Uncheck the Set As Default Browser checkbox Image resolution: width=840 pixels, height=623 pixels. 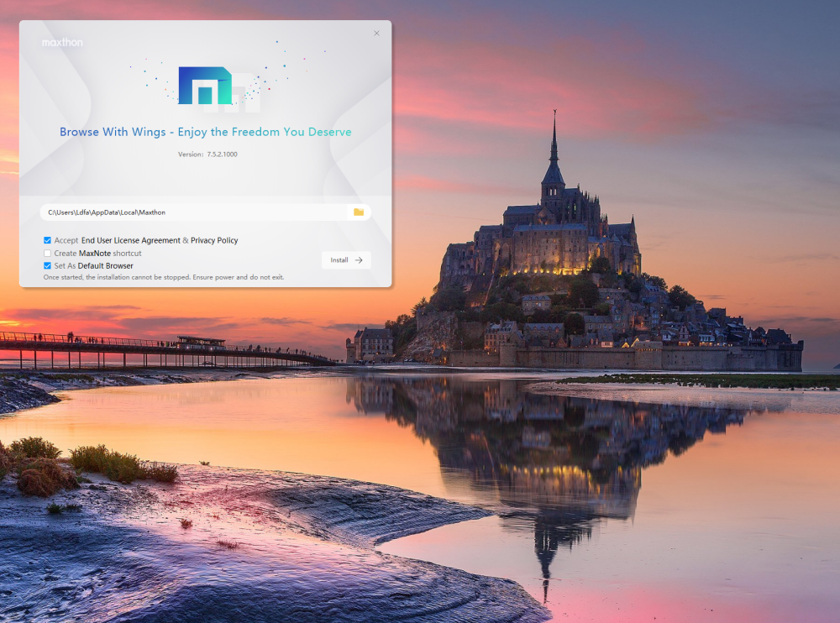pyautogui.click(x=48, y=265)
